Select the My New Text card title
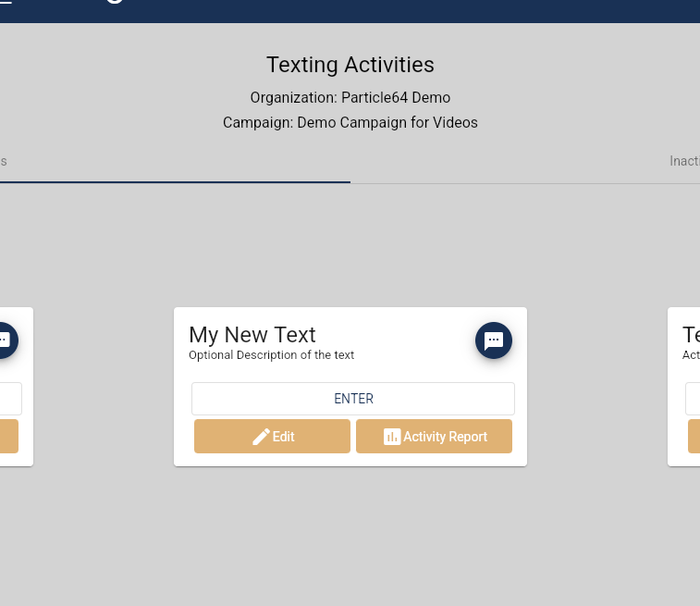The height and width of the screenshot is (606, 700). tap(252, 335)
